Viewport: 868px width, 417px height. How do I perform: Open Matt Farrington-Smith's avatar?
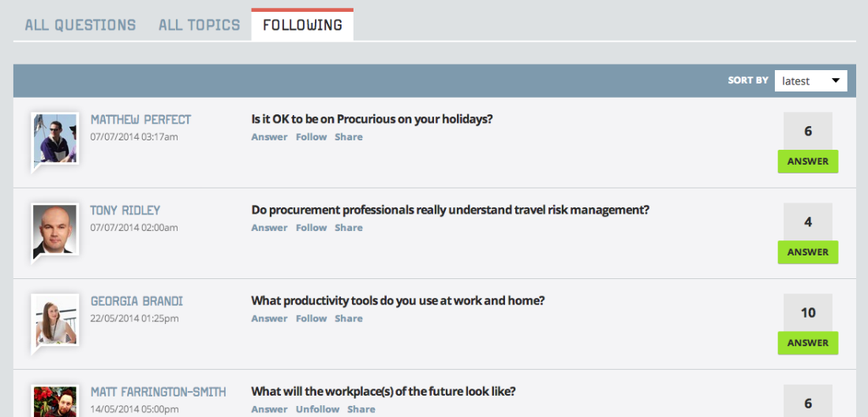click(54, 401)
